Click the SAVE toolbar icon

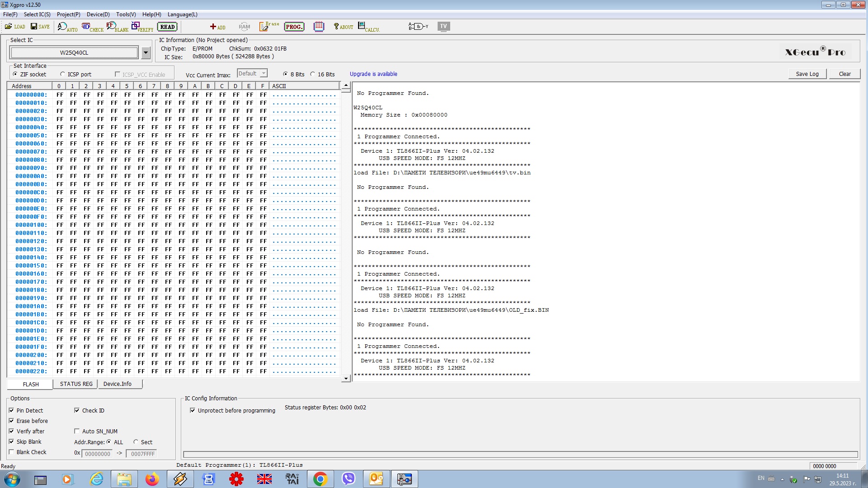coord(40,27)
